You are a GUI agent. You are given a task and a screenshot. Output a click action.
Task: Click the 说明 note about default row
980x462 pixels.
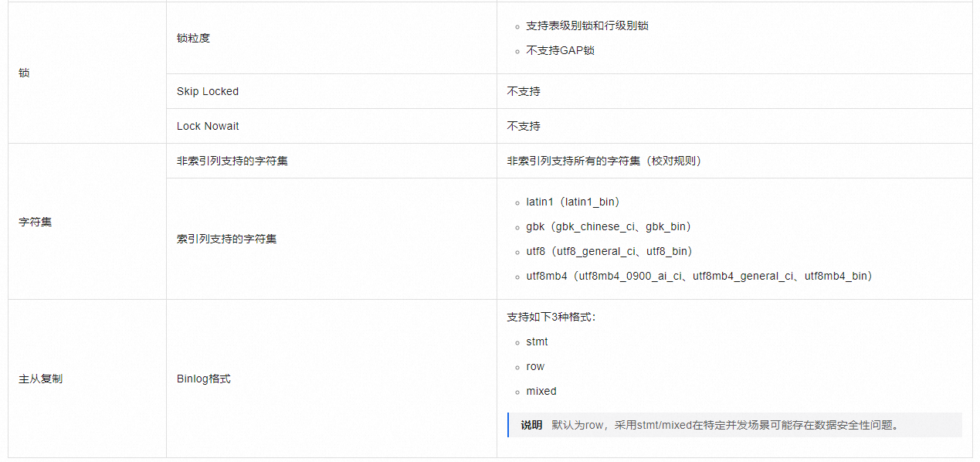(x=734, y=425)
